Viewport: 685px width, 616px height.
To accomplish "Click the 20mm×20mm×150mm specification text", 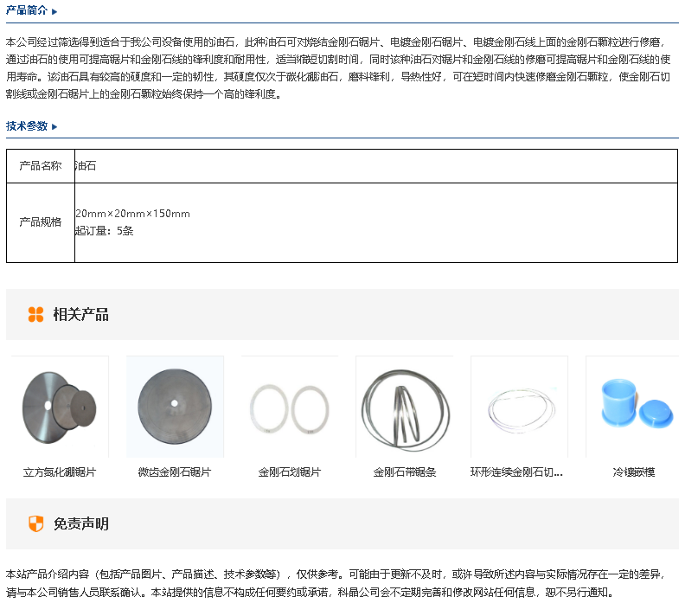I will 132,214.
